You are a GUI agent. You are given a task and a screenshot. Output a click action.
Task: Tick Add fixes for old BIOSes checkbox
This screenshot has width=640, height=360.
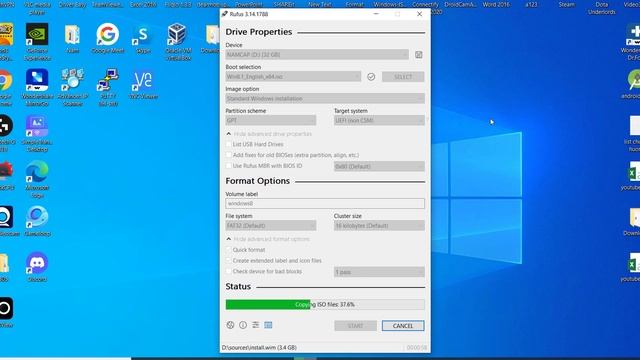pyautogui.click(x=229, y=155)
